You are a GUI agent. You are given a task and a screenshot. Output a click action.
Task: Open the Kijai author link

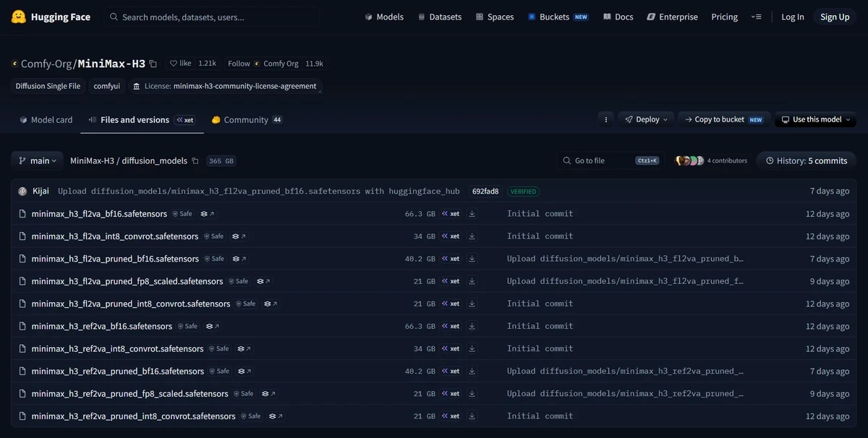(41, 192)
